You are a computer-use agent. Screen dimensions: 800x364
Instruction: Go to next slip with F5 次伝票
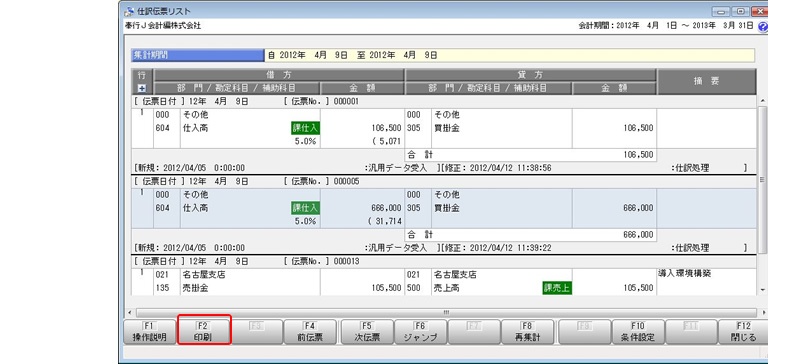click(x=367, y=332)
